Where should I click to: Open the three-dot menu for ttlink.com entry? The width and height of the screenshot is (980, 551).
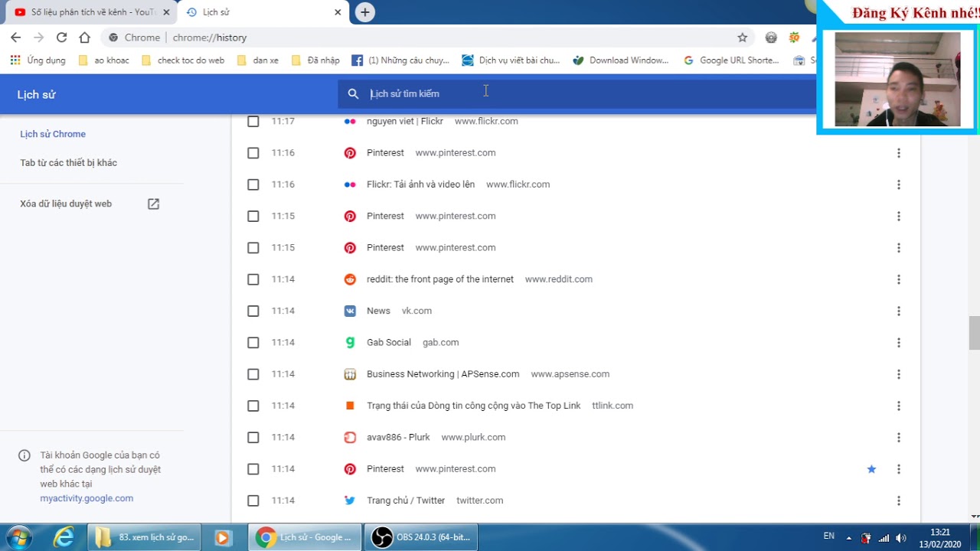(898, 406)
